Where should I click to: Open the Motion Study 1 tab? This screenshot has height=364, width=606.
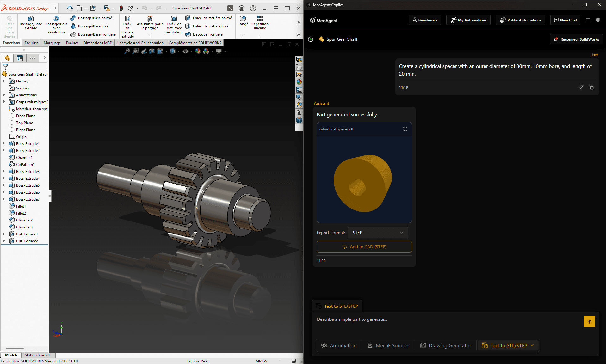coord(37,355)
